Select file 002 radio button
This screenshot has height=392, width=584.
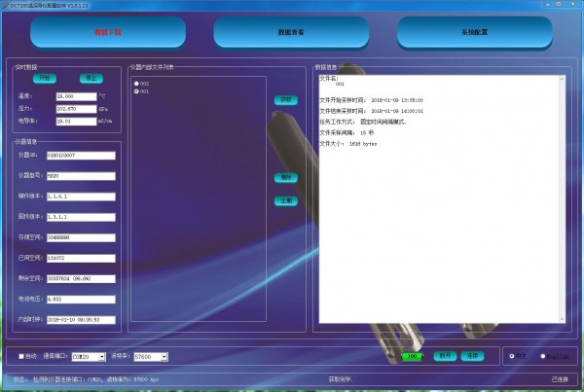[137, 84]
